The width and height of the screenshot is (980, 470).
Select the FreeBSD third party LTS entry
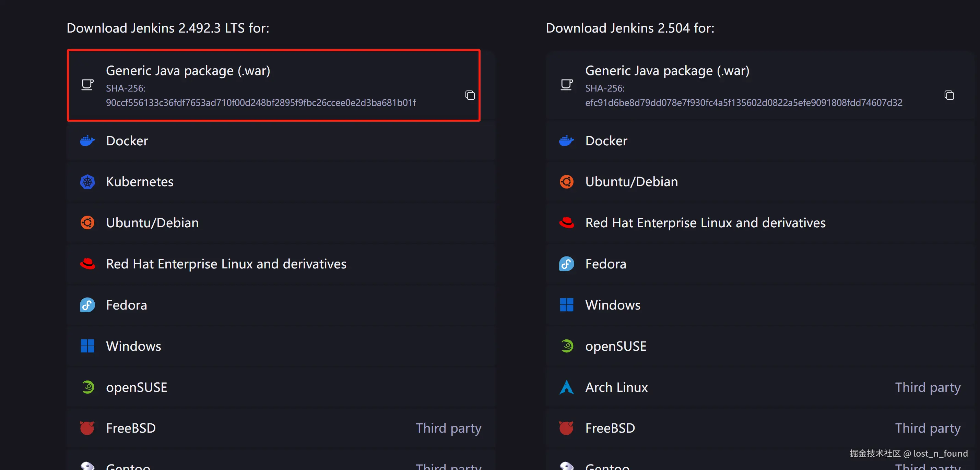pyautogui.click(x=131, y=428)
